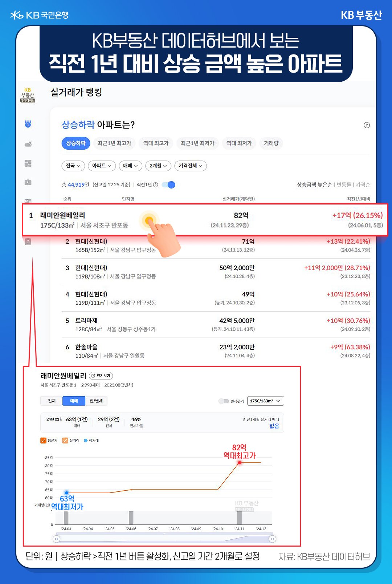The height and width of the screenshot is (584, 392).
Task: Click the left handle of chart range slider
Action: pyautogui.click(x=56, y=539)
